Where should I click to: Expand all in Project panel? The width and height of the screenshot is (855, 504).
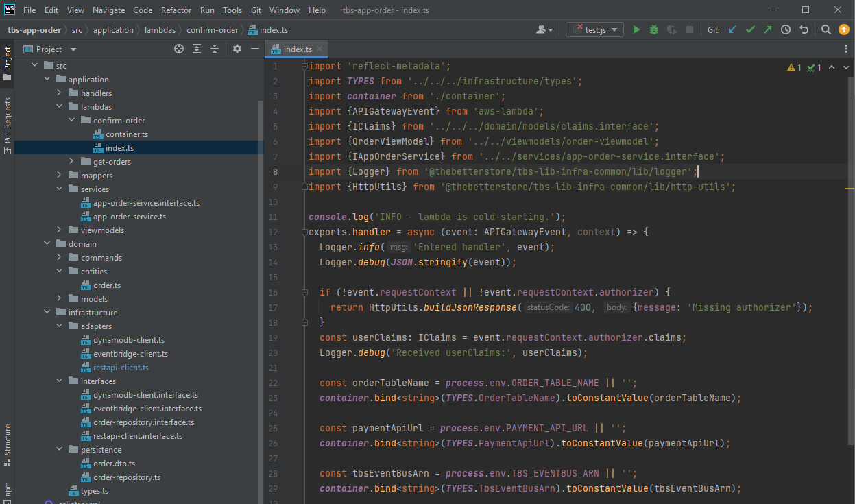[197, 49]
